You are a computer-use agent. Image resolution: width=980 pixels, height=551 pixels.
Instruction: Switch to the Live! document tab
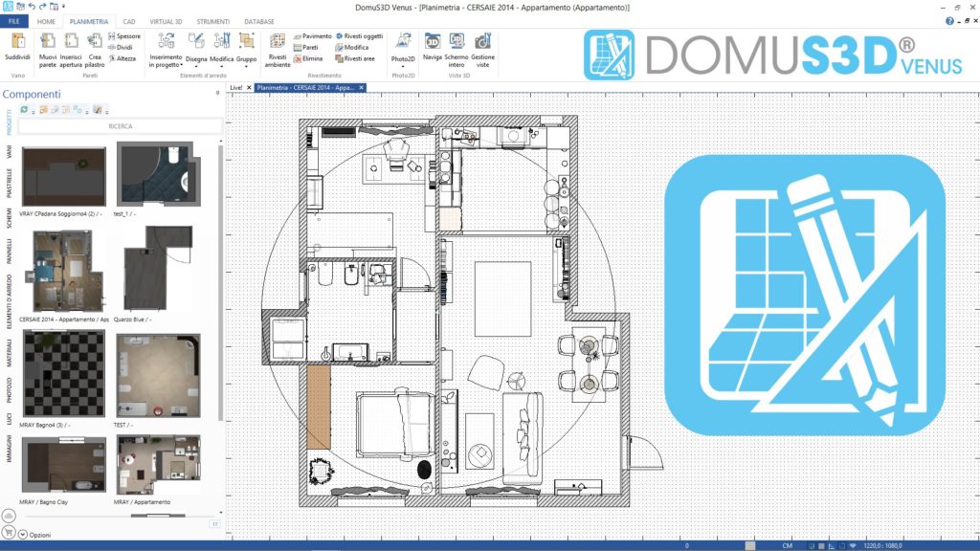[235, 87]
